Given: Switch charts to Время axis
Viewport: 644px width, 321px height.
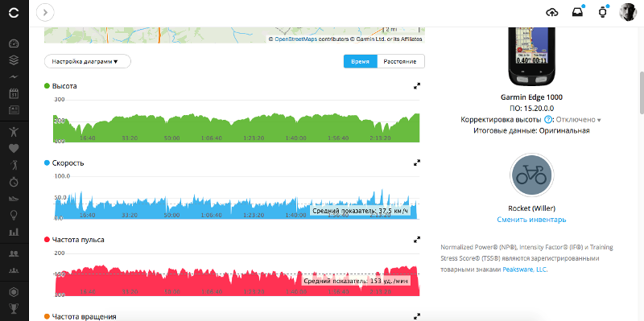Looking at the screenshot, I should point(360,62).
